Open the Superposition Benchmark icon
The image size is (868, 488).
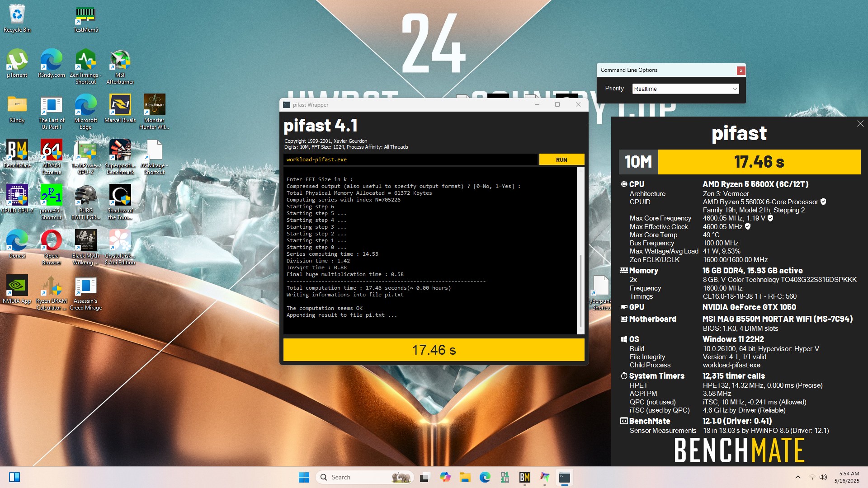[x=120, y=157]
